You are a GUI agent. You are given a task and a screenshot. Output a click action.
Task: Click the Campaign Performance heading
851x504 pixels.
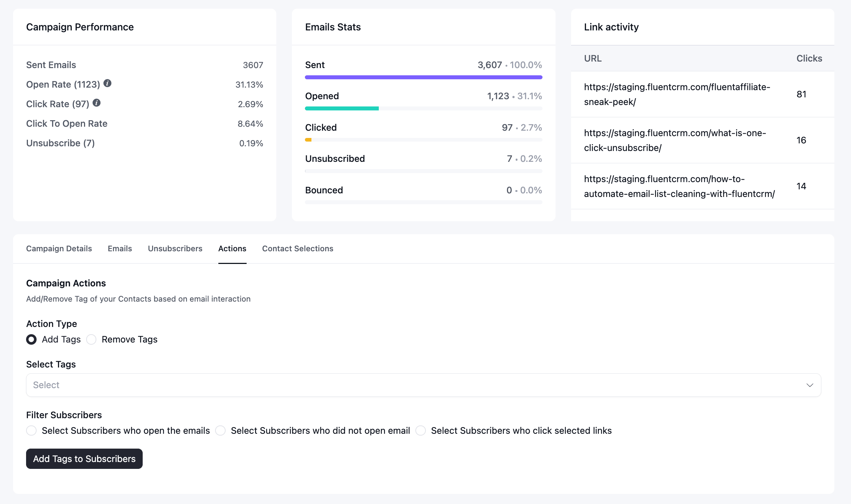tap(80, 27)
